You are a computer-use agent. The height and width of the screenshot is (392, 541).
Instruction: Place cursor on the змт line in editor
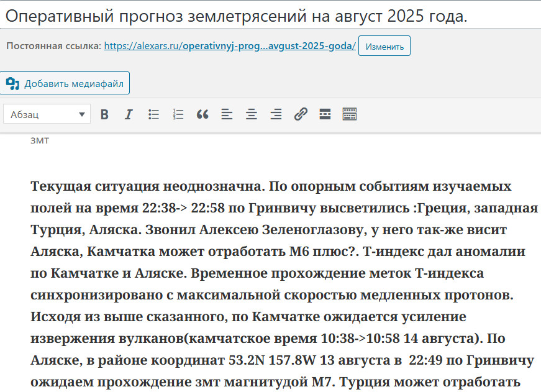[40, 140]
